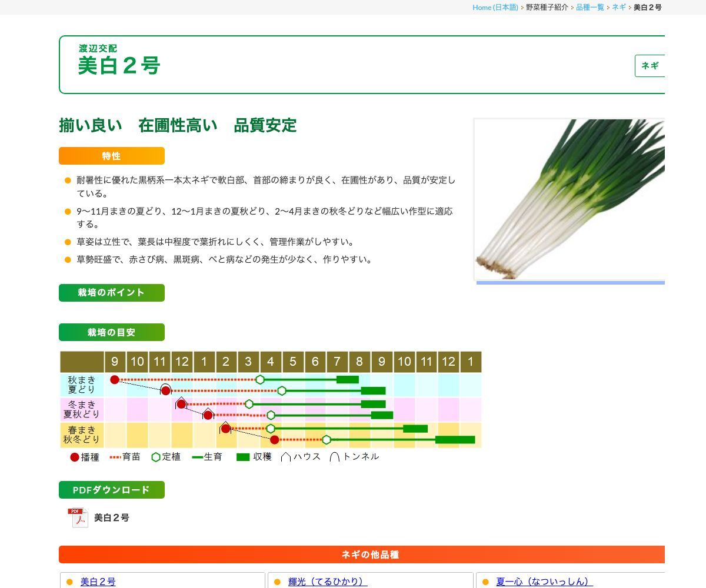Click the green 収穫 harvest bar legend icon
This screenshot has width=706, height=588.
tap(243, 457)
